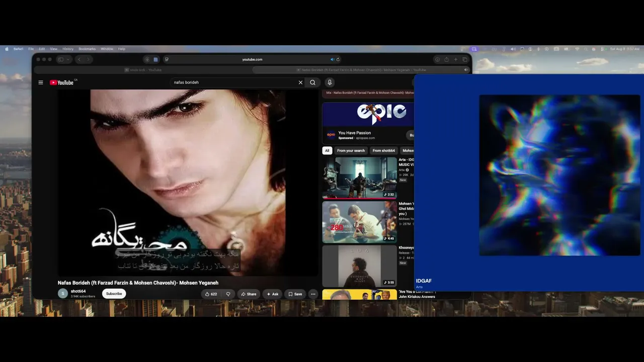The width and height of the screenshot is (644, 362).
Task: Click the IDGAF glitch artwork in overlay
Action: tap(559, 175)
